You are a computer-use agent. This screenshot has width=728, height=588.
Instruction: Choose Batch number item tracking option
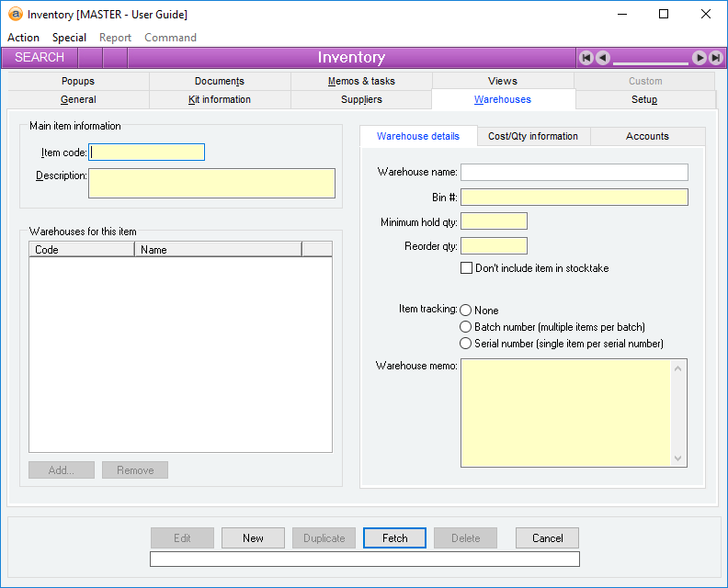[466, 327]
